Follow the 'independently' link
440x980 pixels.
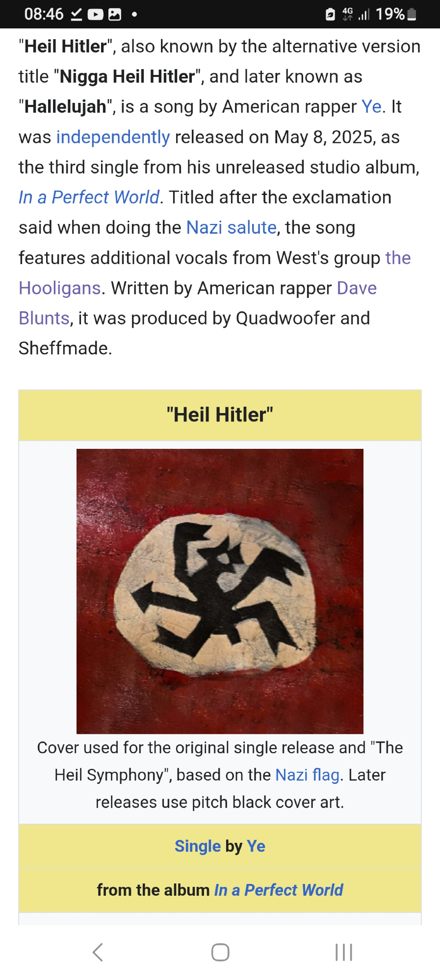click(x=113, y=137)
